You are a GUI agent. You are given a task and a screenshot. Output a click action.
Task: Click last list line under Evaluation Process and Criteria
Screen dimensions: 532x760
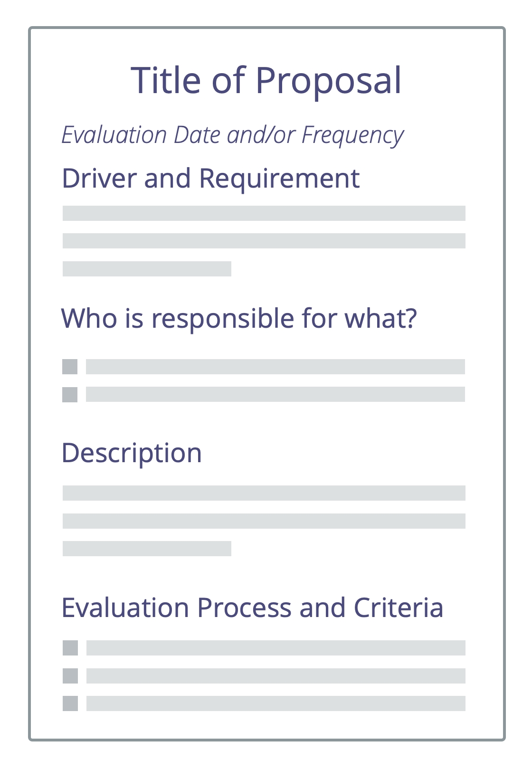(275, 703)
